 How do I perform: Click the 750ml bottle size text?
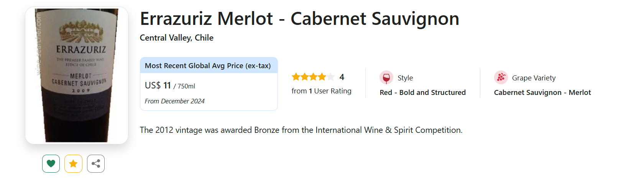[186, 87]
